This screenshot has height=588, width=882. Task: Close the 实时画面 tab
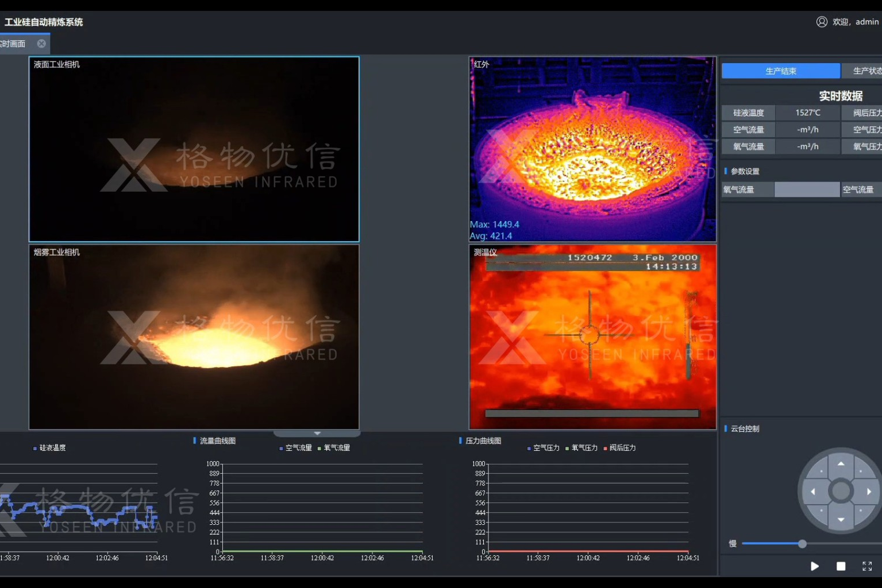pos(41,44)
